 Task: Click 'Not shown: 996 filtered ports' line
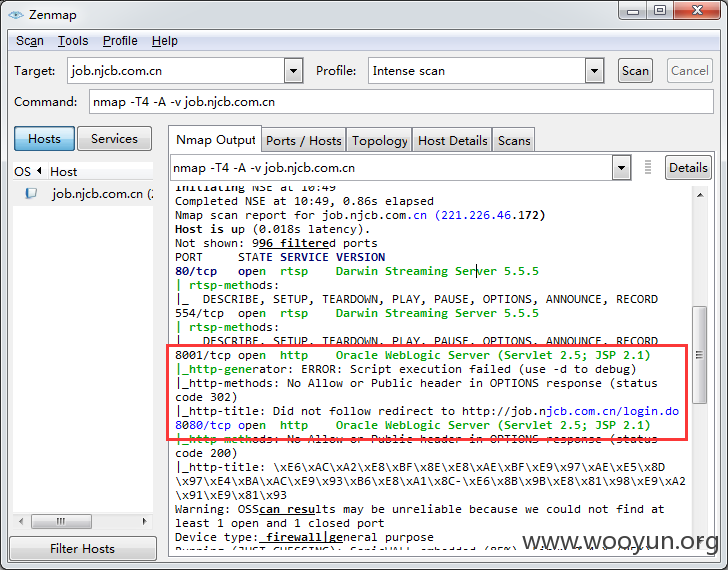[276, 243]
